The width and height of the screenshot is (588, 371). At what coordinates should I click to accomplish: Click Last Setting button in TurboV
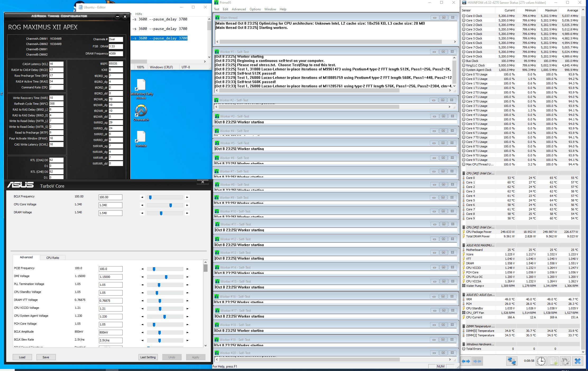tap(148, 357)
